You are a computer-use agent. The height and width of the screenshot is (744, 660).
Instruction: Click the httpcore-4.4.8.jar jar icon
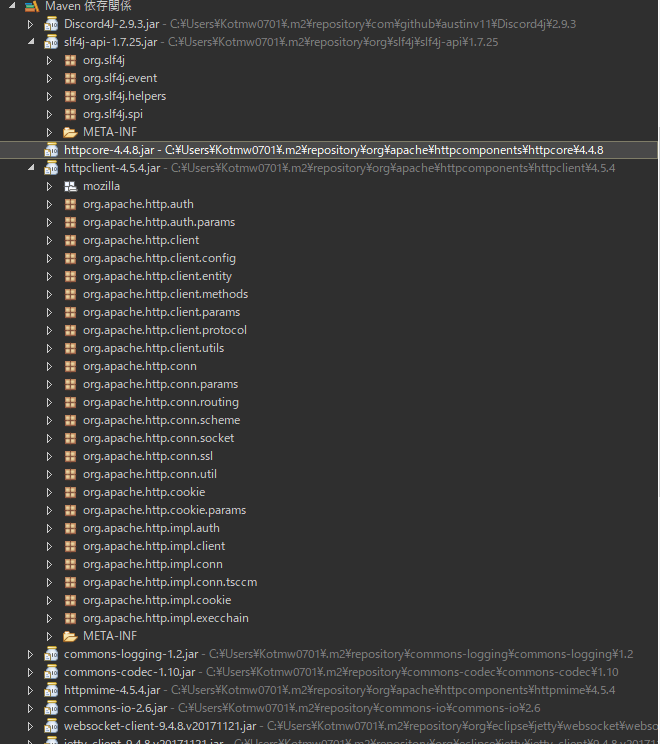51,150
